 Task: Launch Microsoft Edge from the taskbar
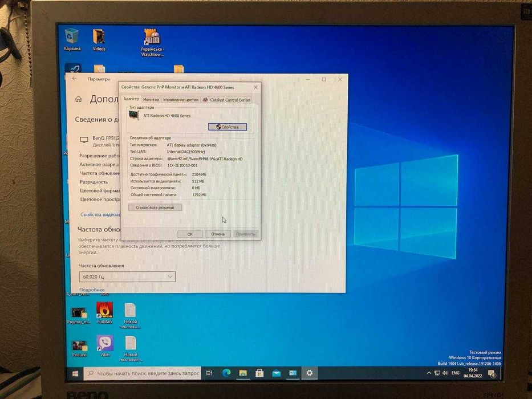coord(226,373)
